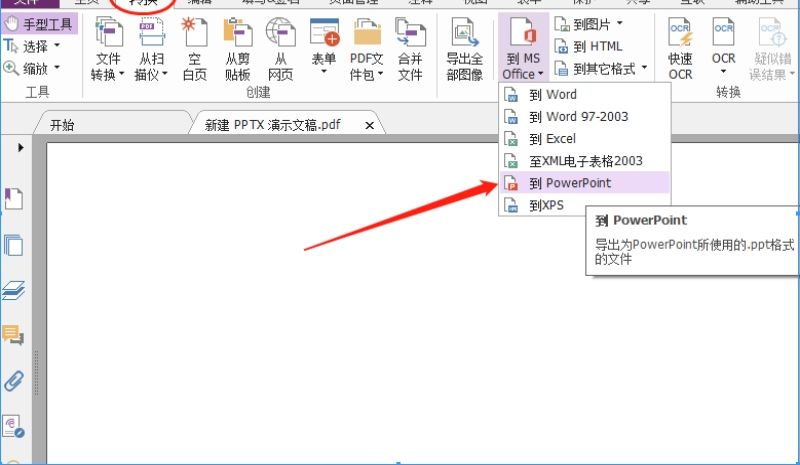Open the Pages thumbnails panel icon
The image size is (800, 465).
[13, 245]
